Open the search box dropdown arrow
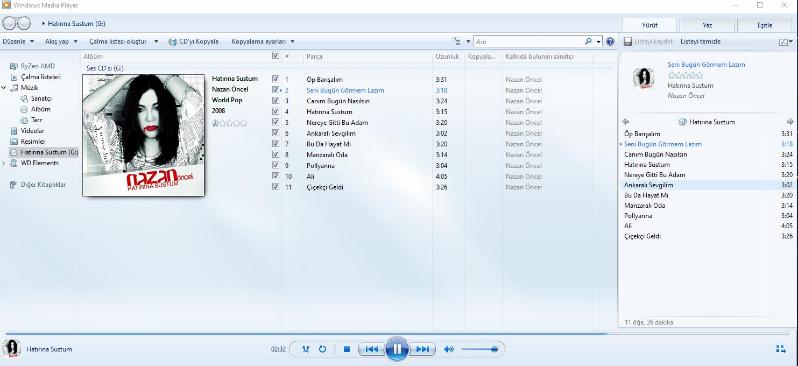 click(599, 42)
